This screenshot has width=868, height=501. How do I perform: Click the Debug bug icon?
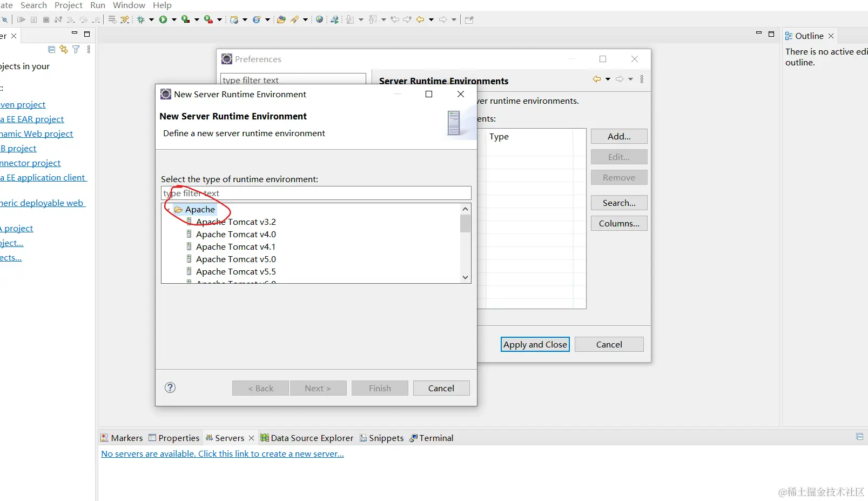point(140,19)
